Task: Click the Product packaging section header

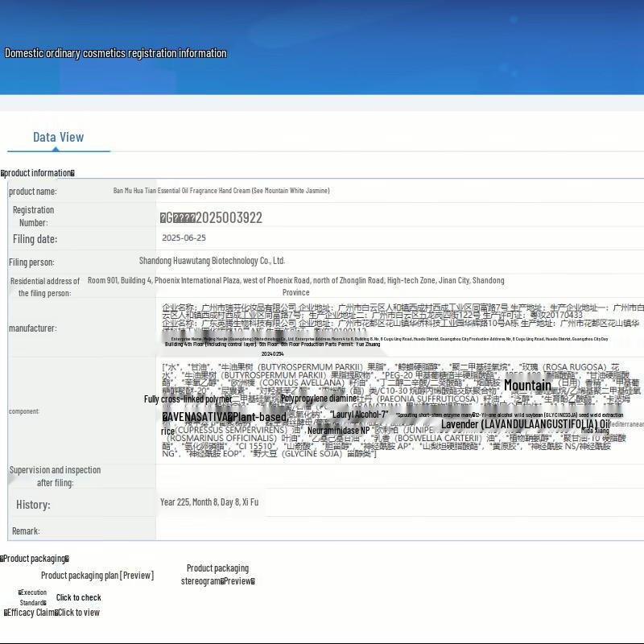Action: click(x=35, y=559)
